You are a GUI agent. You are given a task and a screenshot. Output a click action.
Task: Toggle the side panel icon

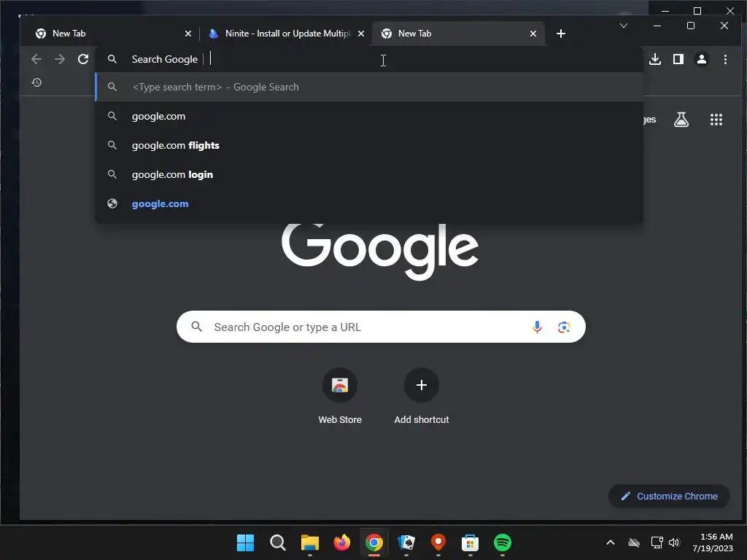pos(678,59)
